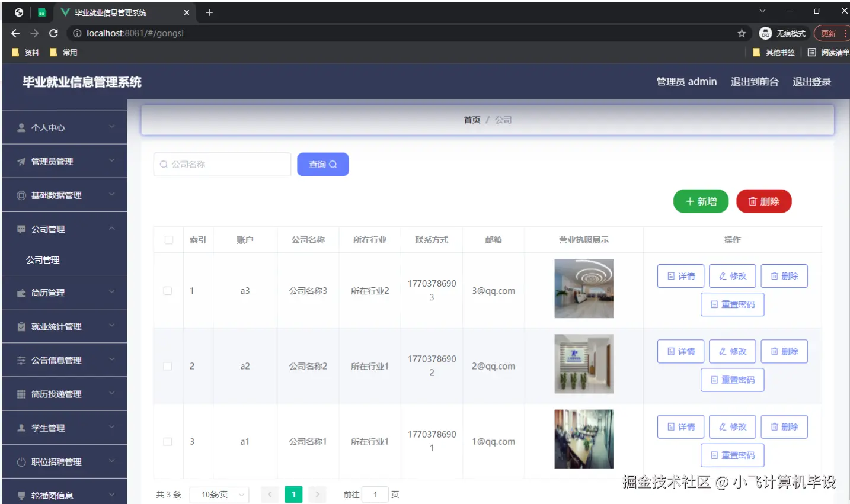Open a new browser tab with plus icon
The height and width of the screenshot is (504, 850).
click(x=209, y=12)
